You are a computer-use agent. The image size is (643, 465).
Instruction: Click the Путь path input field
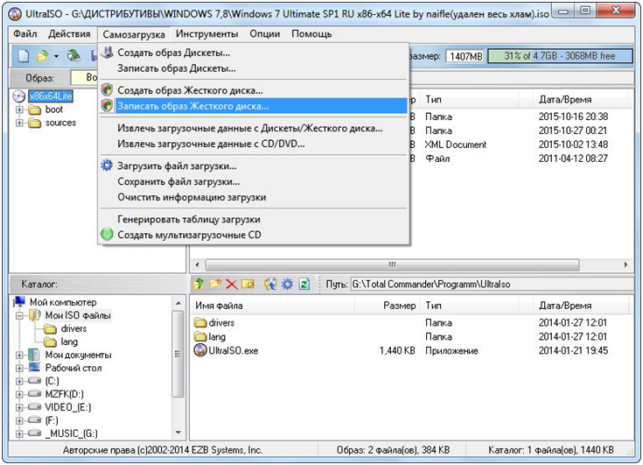[491, 284]
